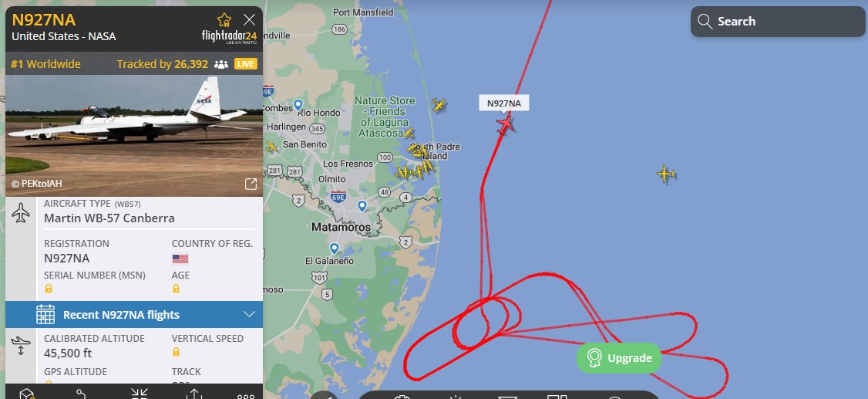Click the share icon in bottom bar
The height and width of the screenshot is (399, 868).
193,393
